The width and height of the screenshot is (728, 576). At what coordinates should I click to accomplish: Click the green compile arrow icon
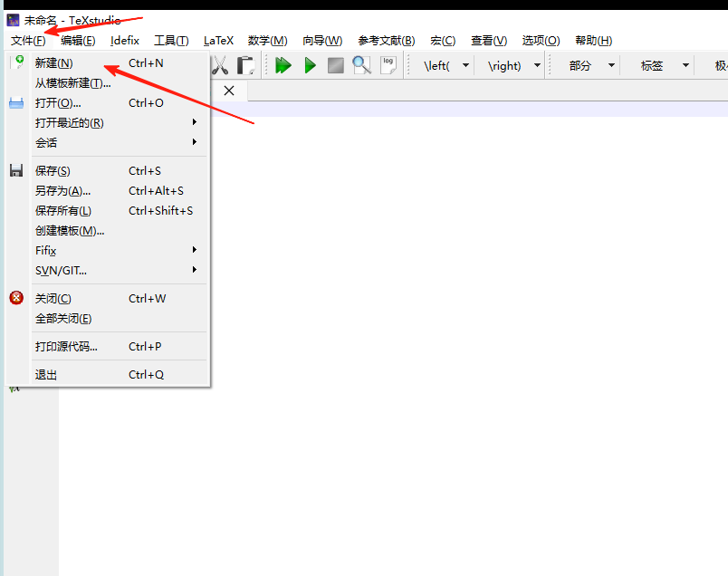pyautogui.click(x=310, y=65)
